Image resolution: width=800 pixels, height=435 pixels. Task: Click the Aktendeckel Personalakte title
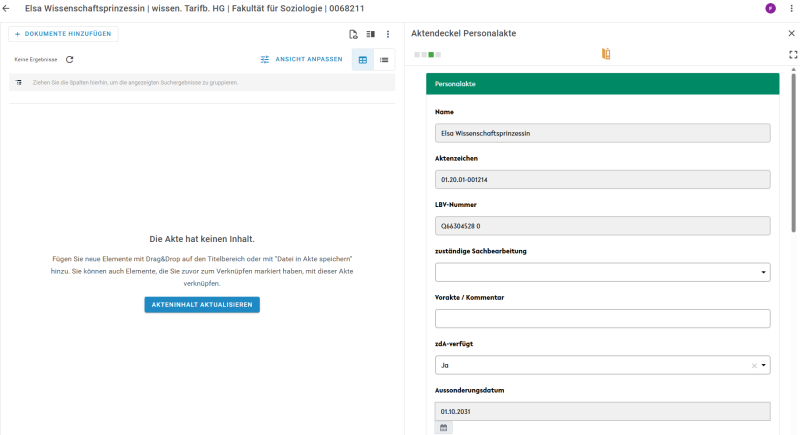click(x=463, y=33)
